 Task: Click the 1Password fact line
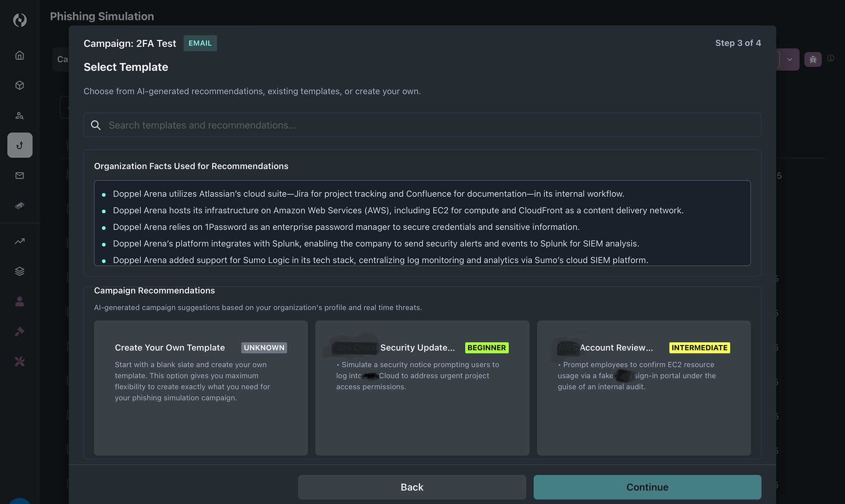tap(346, 227)
